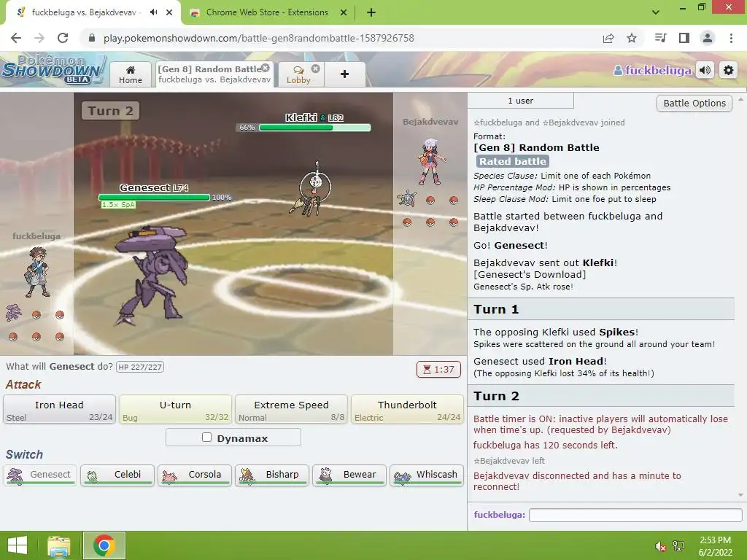Toggle Showdown sound volume icon
Screen dimensions: 747x560
(705, 71)
